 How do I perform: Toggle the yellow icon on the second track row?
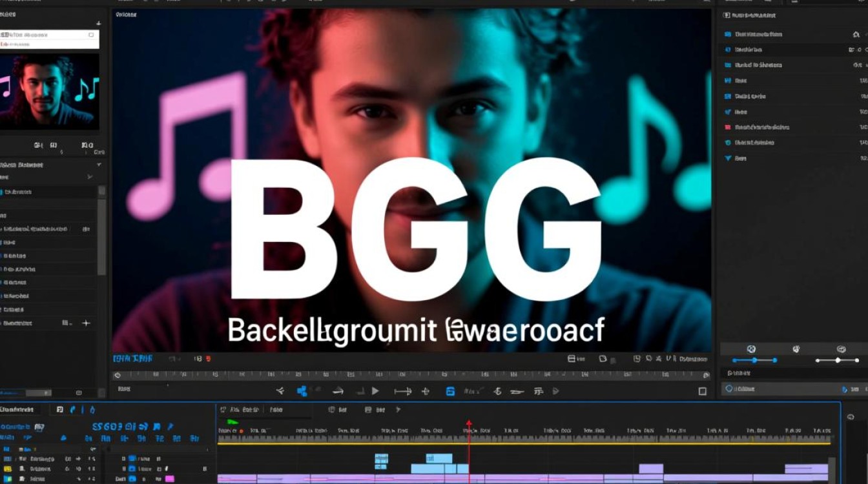click(x=8, y=469)
